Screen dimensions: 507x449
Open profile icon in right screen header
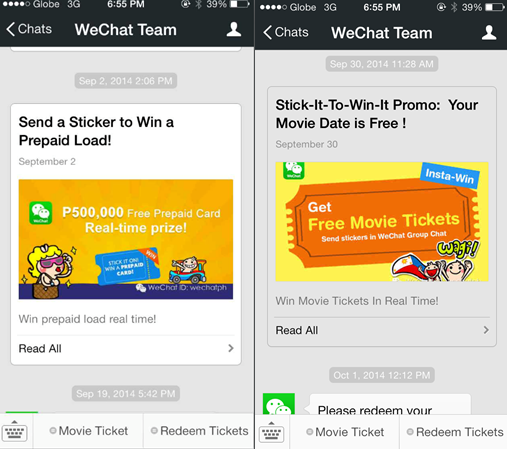(x=489, y=33)
